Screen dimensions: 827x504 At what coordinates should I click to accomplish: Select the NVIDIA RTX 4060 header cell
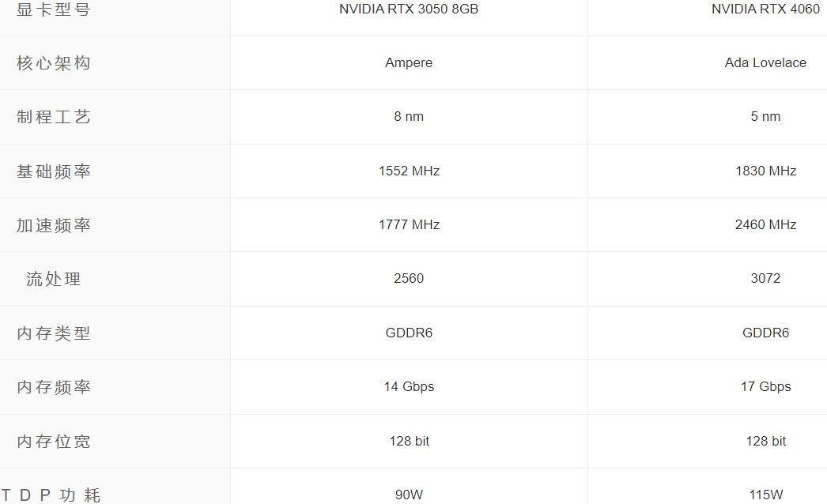pyautogui.click(x=765, y=9)
